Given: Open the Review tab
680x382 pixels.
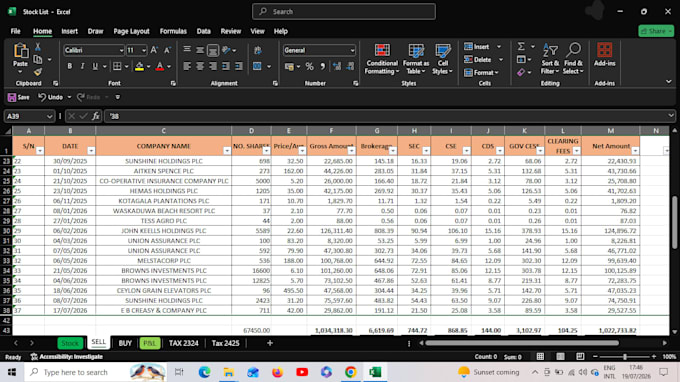Looking at the screenshot, I should pos(231,31).
